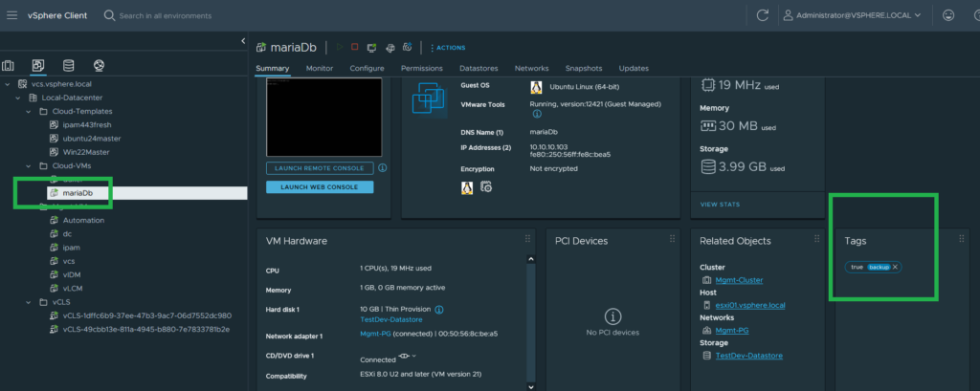
Task: Open esxi01.vsphere.local host link
Action: point(750,305)
